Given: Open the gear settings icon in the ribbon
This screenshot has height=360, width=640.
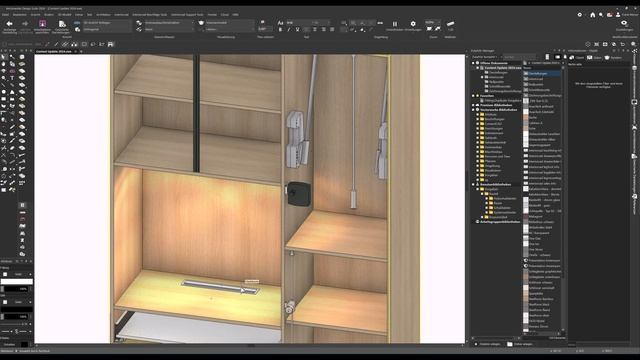Looking at the screenshot, I should pyautogui.click(x=413, y=24).
